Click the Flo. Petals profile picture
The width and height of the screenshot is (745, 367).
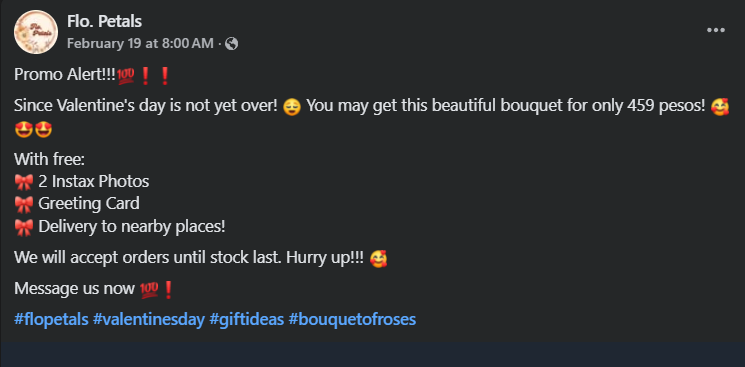[36, 32]
